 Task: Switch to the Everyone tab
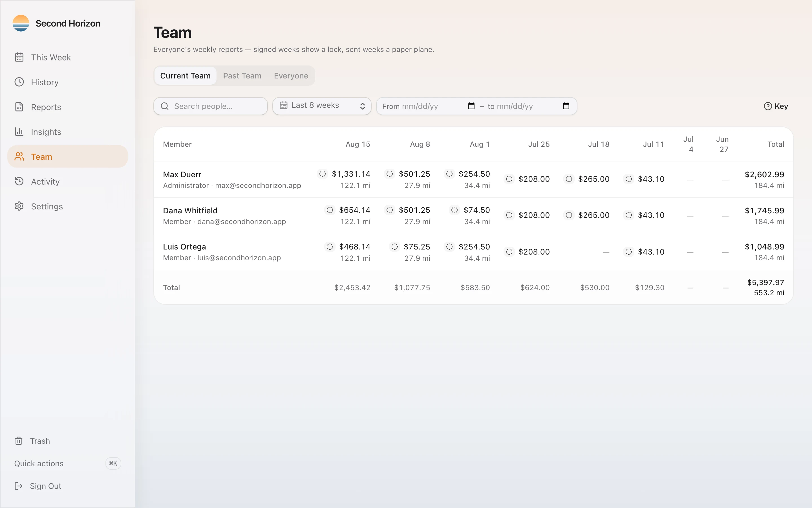[x=291, y=76]
